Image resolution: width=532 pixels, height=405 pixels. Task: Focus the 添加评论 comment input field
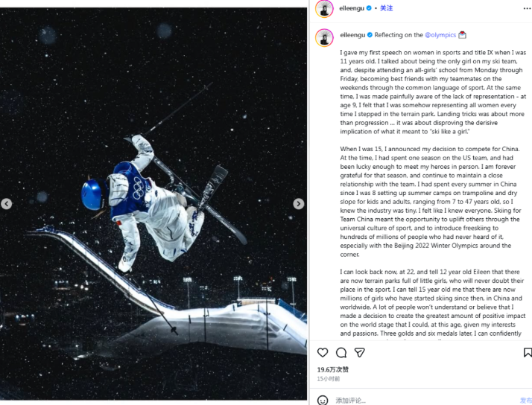(417, 400)
